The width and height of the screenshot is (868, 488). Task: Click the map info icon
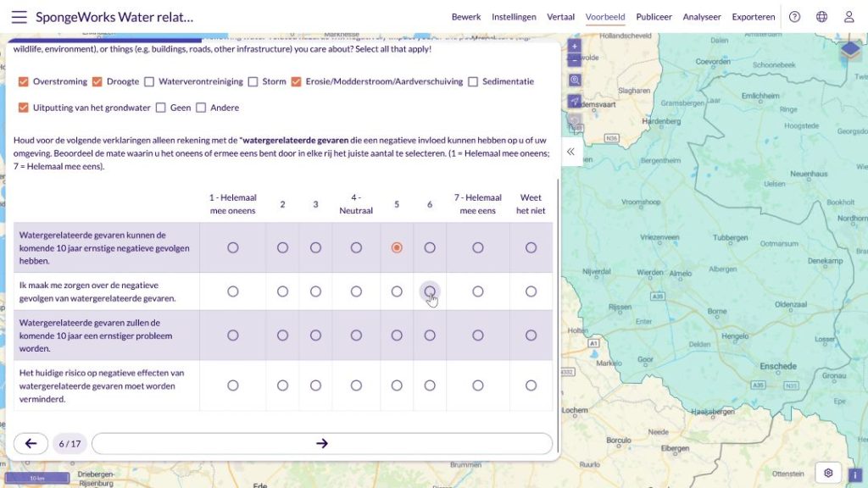(855, 474)
